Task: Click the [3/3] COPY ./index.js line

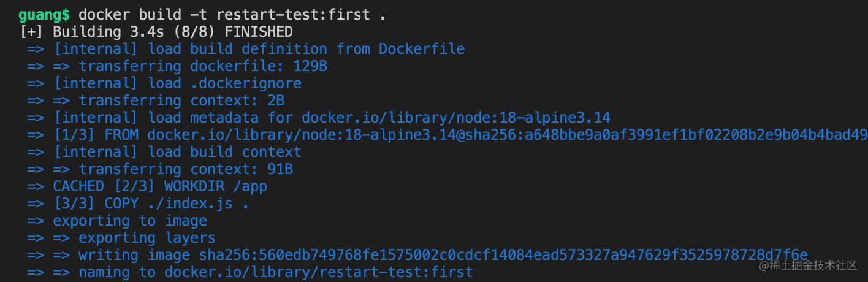Action: pos(150,204)
